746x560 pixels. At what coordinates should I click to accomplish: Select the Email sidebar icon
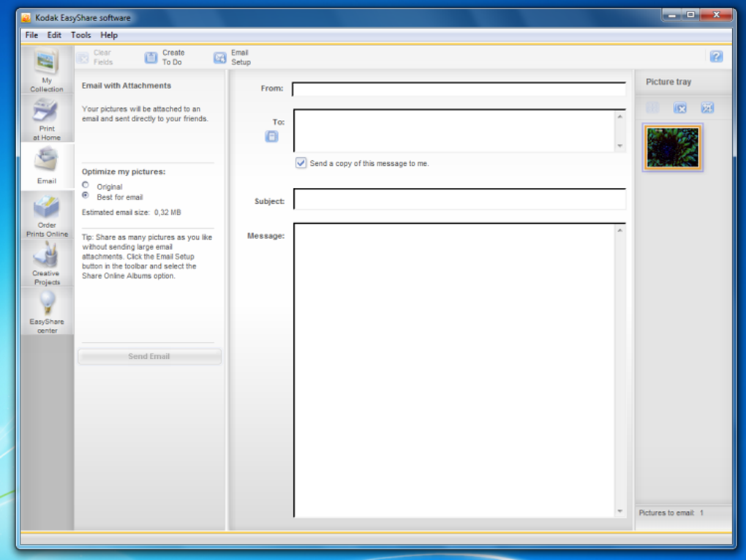(x=47, y=167)
